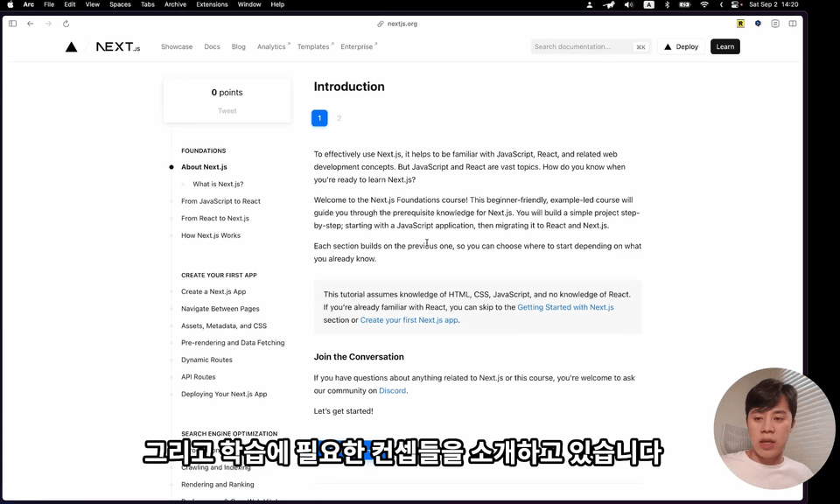Click the Vercel triangle logo
The height and width of the screenshot is (504, 840).
pos(71,47)
